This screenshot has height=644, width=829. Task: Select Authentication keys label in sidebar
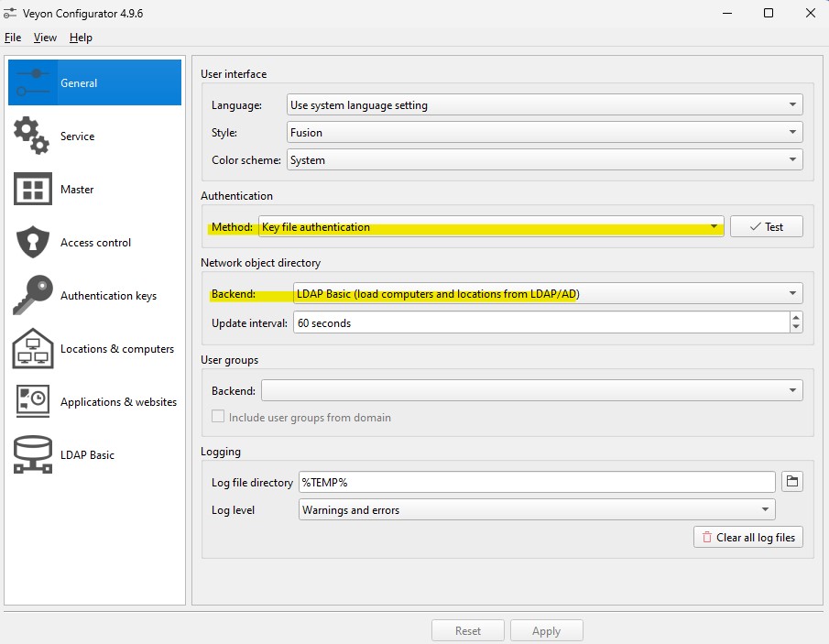[108, 296]
